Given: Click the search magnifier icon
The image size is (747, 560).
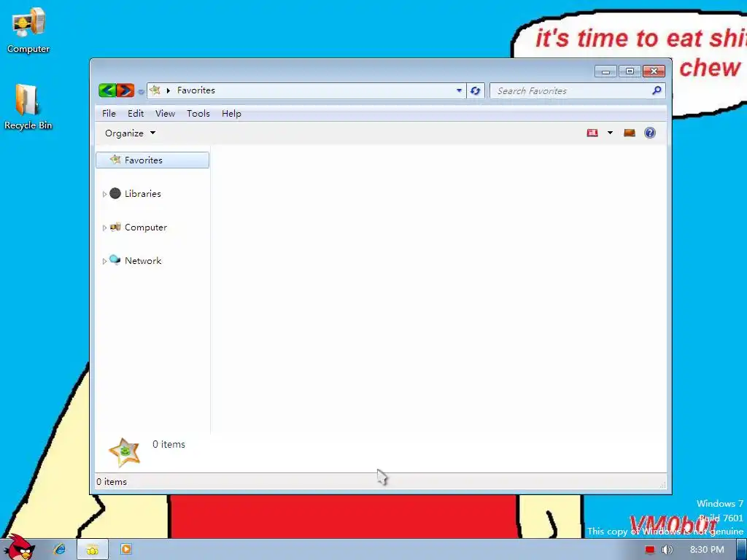Looking at the screenshot, I should (x=657, y=90).
